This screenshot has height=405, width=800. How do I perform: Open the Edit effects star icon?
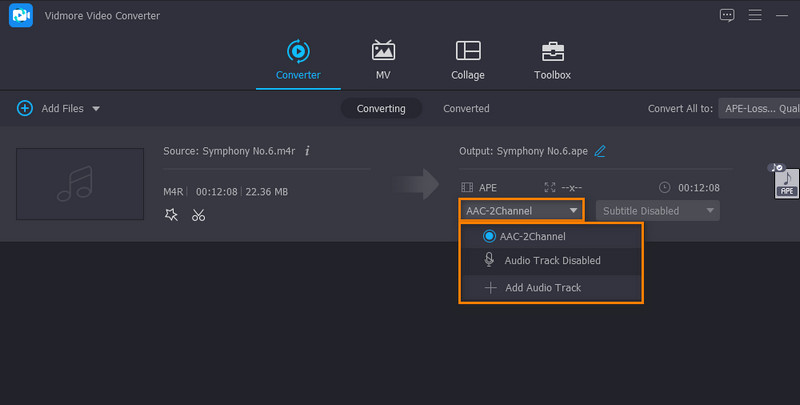coord(172,214)
